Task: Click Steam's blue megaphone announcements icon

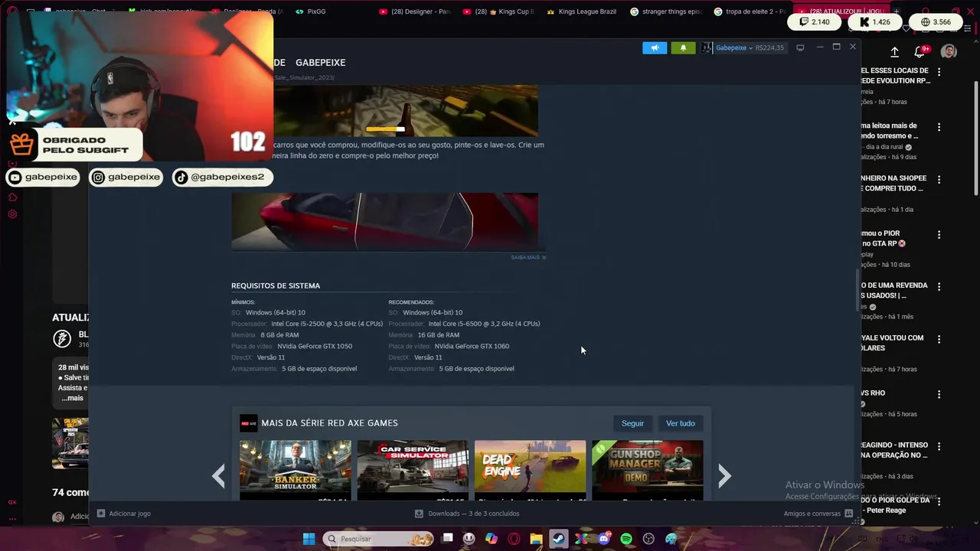Action: (655, 47)
